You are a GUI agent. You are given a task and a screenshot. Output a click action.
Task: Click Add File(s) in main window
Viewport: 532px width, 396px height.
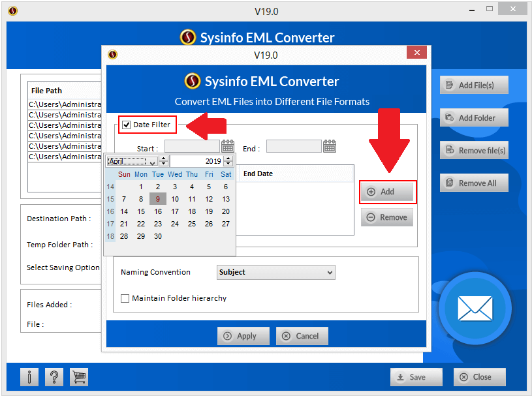pyautogui.click(x=474, y=85)
